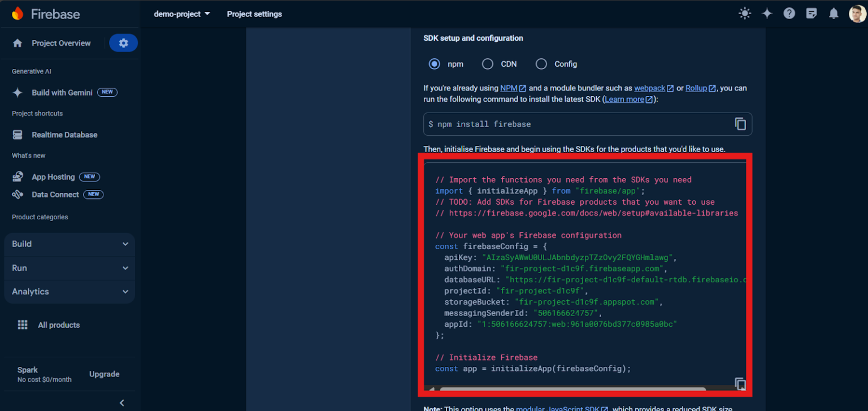Open App Hosting from the sidebar
The height and width of the screenshot is (411, 868).
click(x=53, y=176)
